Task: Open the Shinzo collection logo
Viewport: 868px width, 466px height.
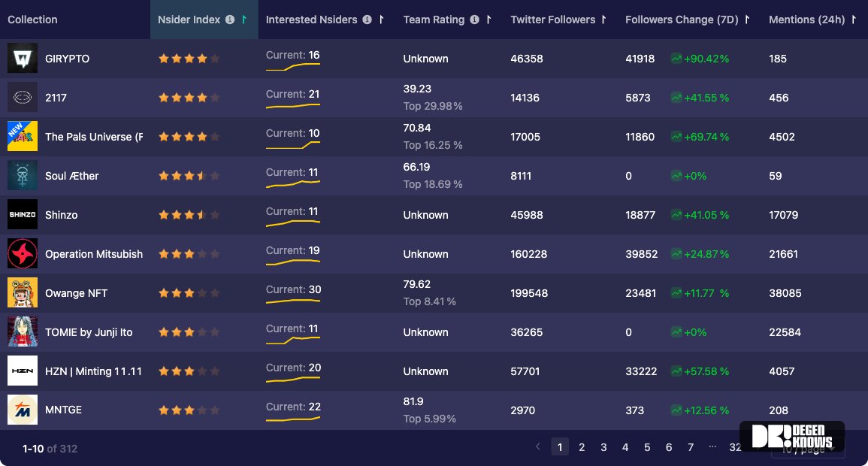Action: 22,214
